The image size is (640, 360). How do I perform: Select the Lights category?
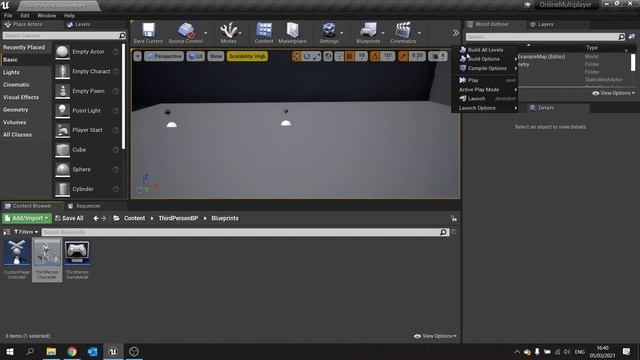tap(11, 72)
